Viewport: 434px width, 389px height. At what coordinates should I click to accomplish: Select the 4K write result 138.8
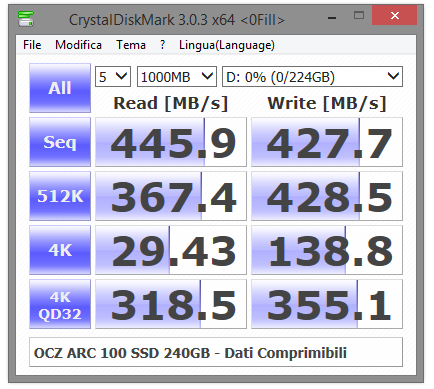coord(327,250)
